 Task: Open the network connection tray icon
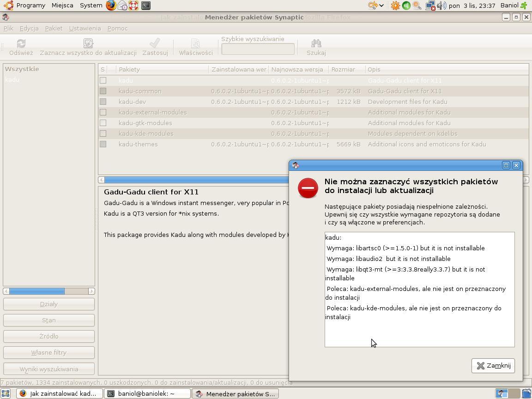(x=430, y=6)
